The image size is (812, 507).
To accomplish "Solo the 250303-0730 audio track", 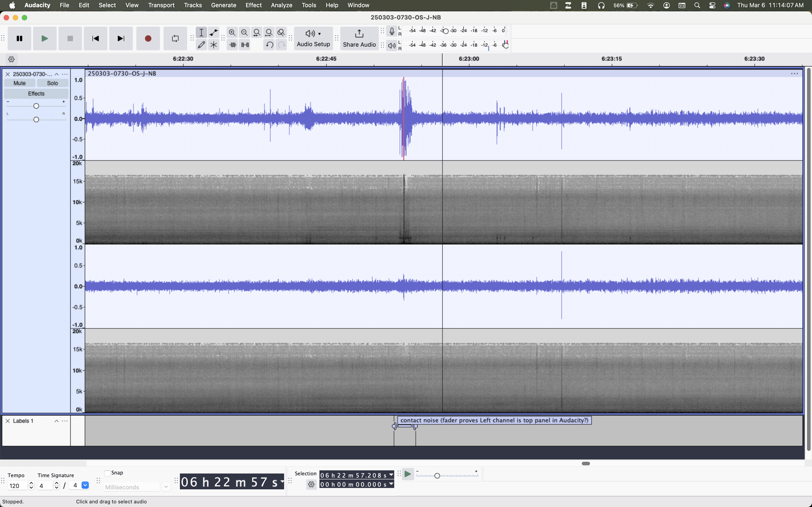I will [52, 83].
